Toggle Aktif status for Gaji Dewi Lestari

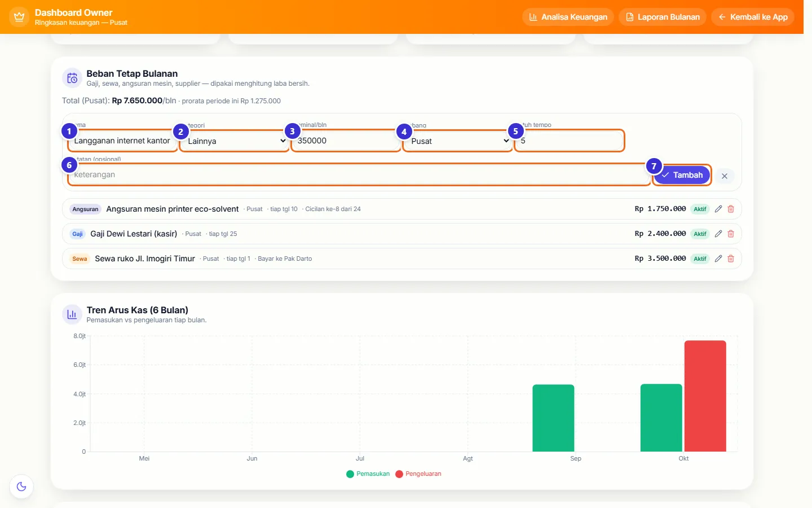[x=700, y=234]
